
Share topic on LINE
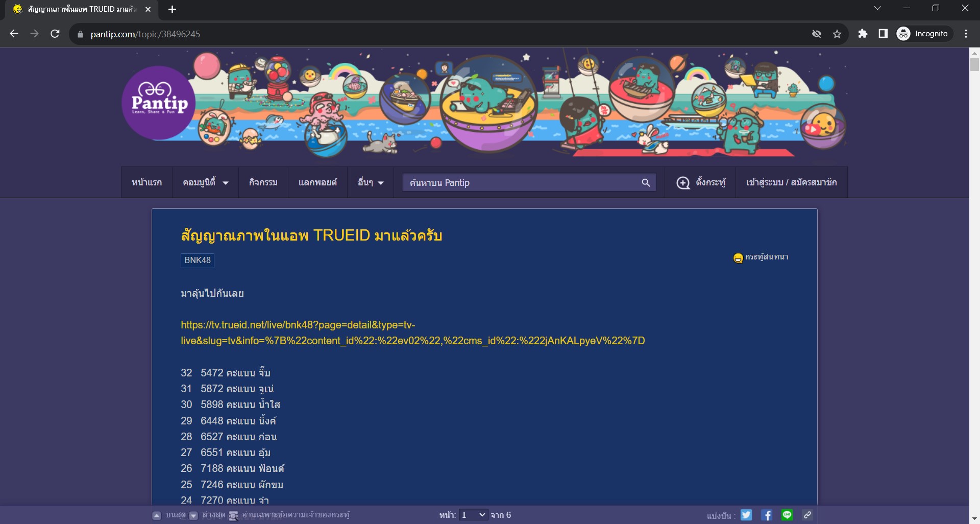coord(787,515)
